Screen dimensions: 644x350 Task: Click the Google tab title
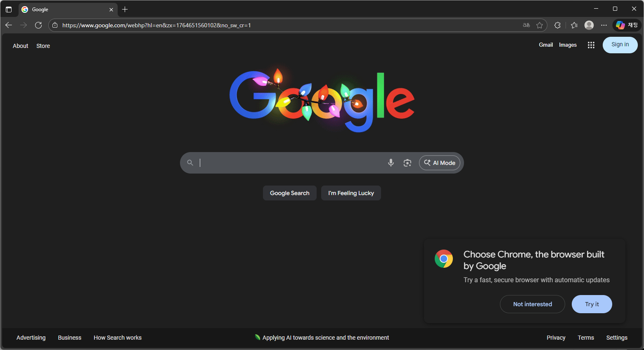pos(40,10)
